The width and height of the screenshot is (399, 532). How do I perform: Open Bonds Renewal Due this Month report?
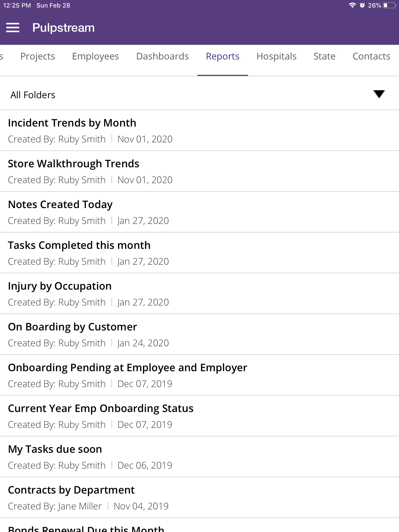199,525
